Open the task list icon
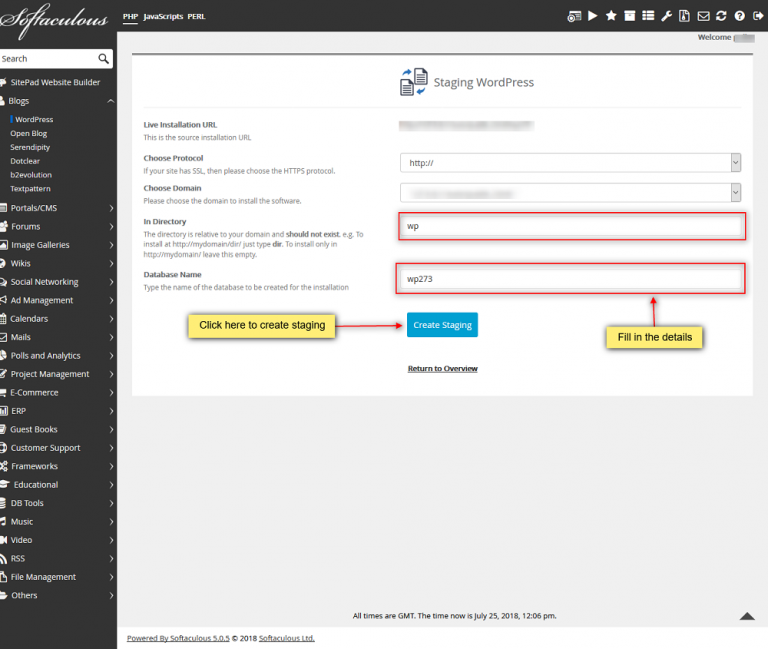Image resolution: width=768 pixels, height=649 pixels. (x=647, y=16)
